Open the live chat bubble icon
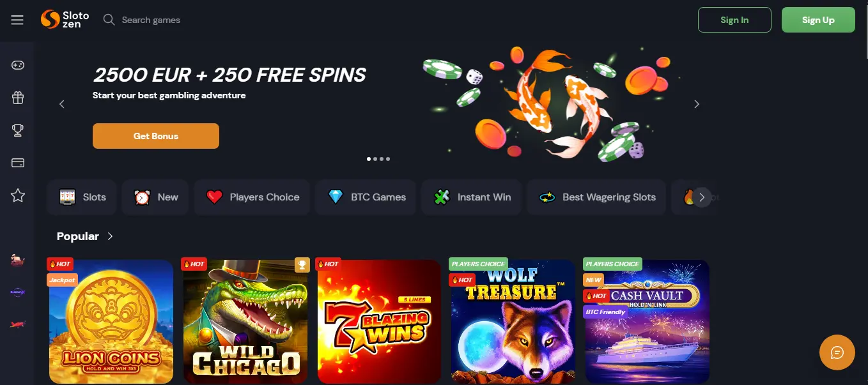This screenshot has width=868, height=385. coord(837,352)
